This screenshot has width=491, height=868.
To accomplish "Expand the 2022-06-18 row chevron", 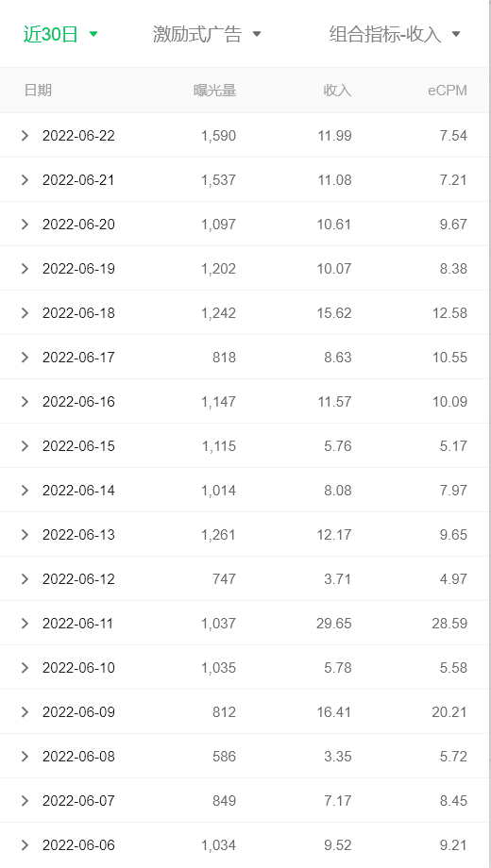I will [25, 313].
